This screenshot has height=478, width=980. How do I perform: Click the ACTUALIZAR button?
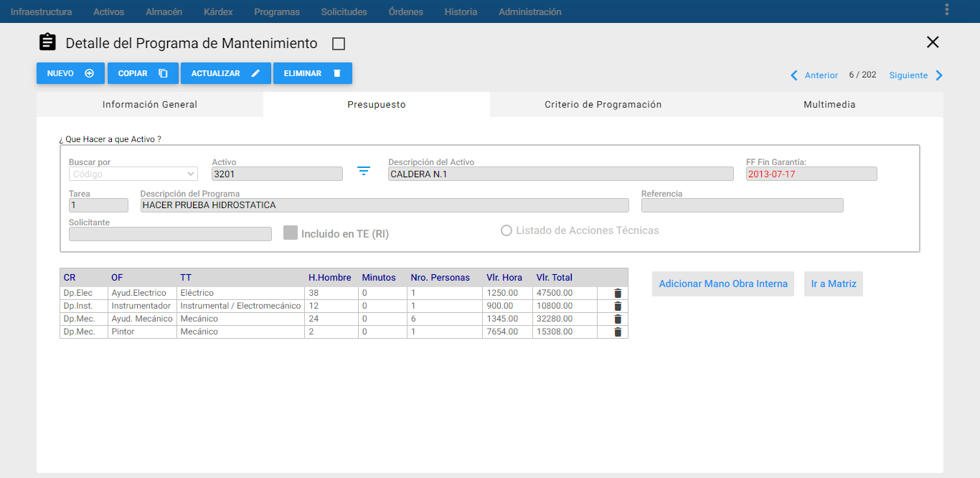(226, 73)
